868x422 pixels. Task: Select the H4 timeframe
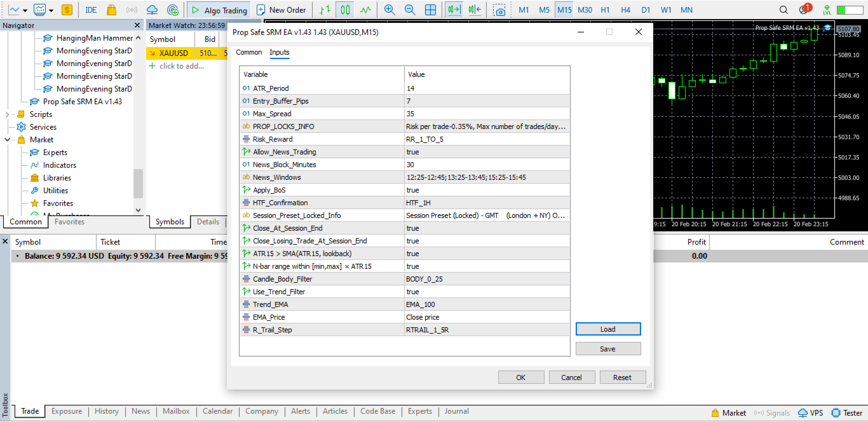coord(625,10)
